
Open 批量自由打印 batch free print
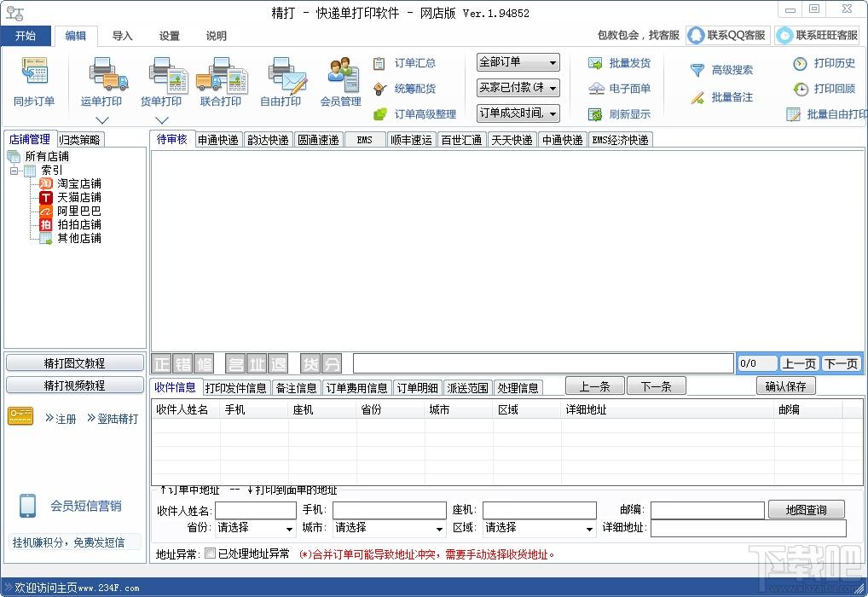click(826, 114)
